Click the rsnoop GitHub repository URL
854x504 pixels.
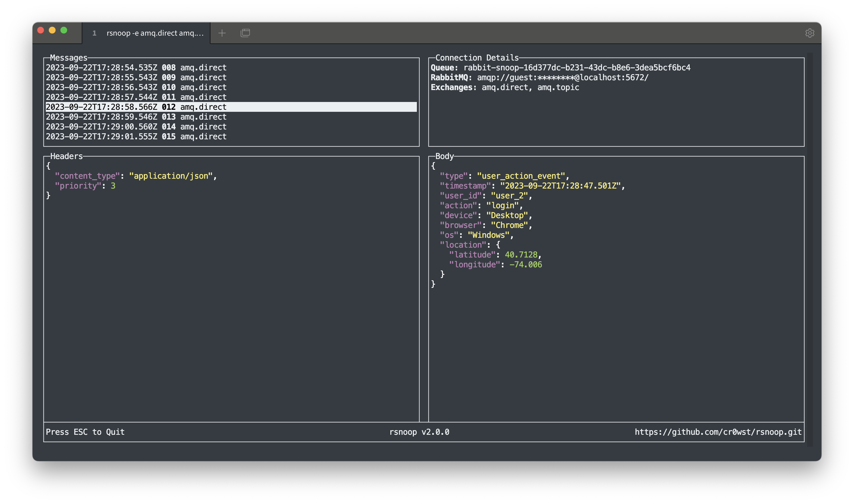click(x=718, y=432)
